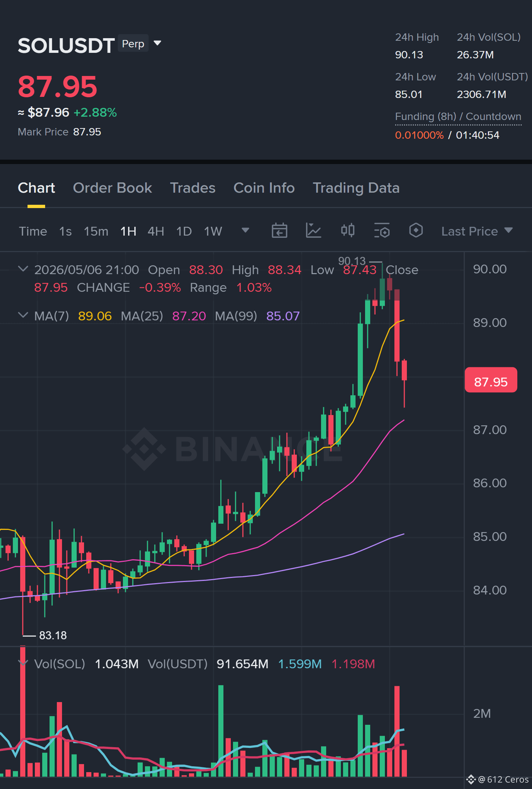Select the 1D timeframe
The image size is (532, 789).
(x=184, y=231)
